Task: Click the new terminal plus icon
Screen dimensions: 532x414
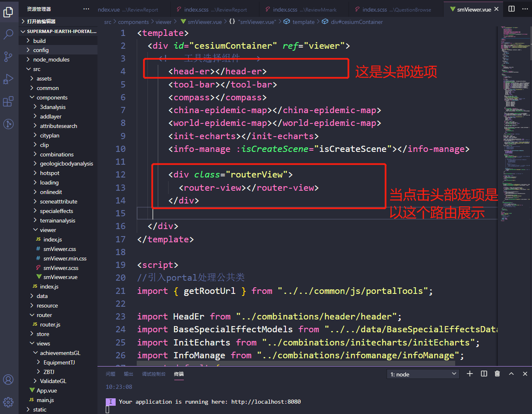Action: 470,374
